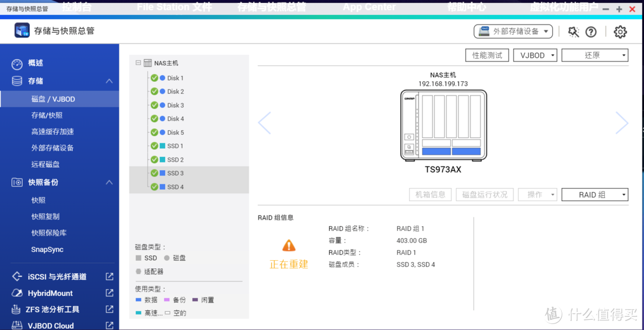
Task: Select the storage database icon in sidebar
Action: pyautogui.click(x=17, y=81)
